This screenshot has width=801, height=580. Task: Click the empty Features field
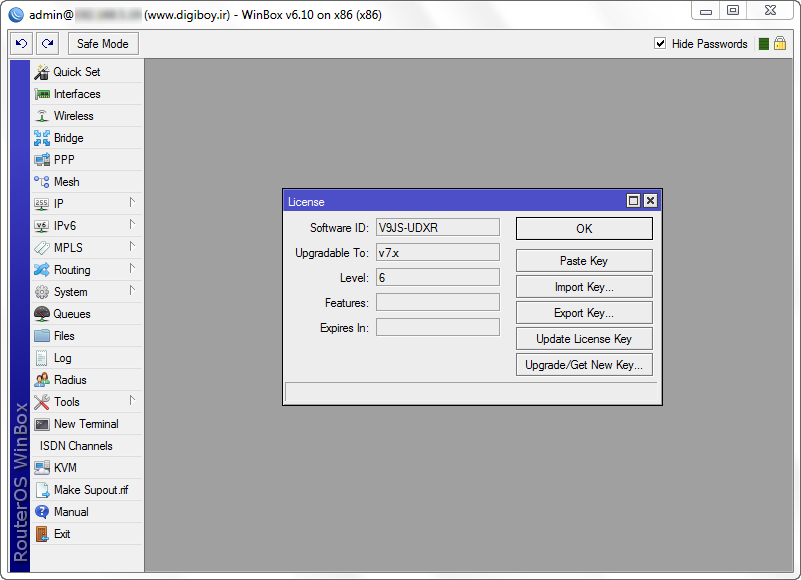pos(438,303)
